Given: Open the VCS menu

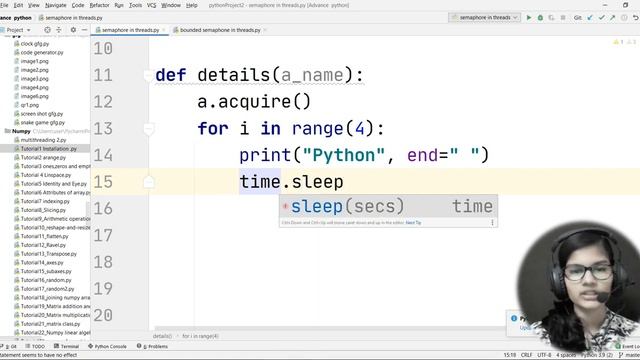Looking at the screenshot, I should [x=151, y=5].
